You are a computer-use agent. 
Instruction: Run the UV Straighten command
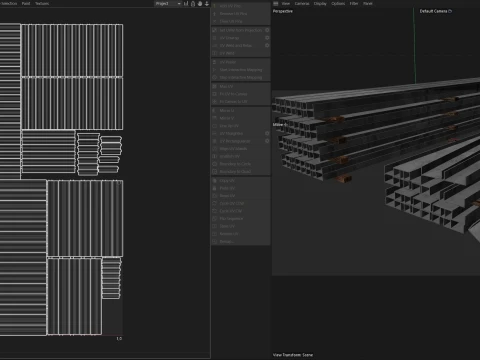tap(237, 134)
